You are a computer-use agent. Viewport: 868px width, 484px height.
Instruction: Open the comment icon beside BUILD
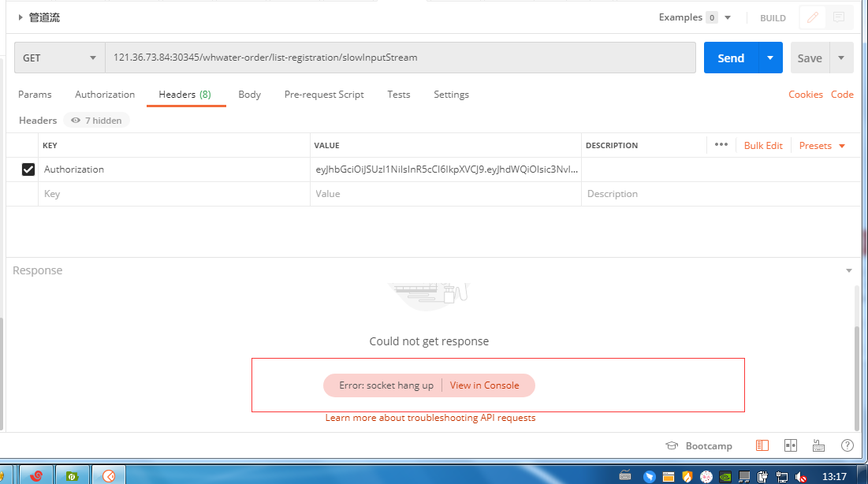[837, 17]
